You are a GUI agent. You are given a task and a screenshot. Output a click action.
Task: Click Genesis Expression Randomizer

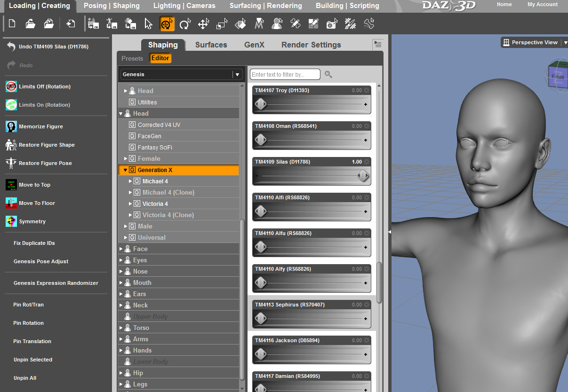click(x=56, y=283)
